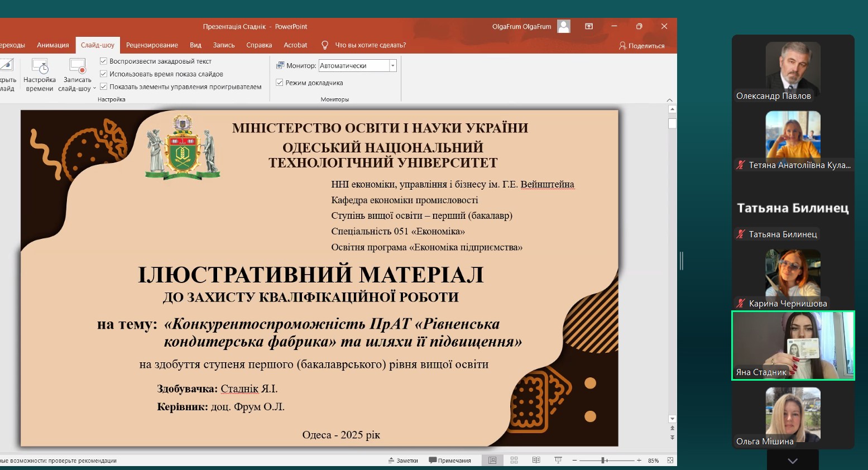This screenshot has height=470, width=868.
Task: Select Ольга Мішина participant thumbnail
Action: coord(793,414)
